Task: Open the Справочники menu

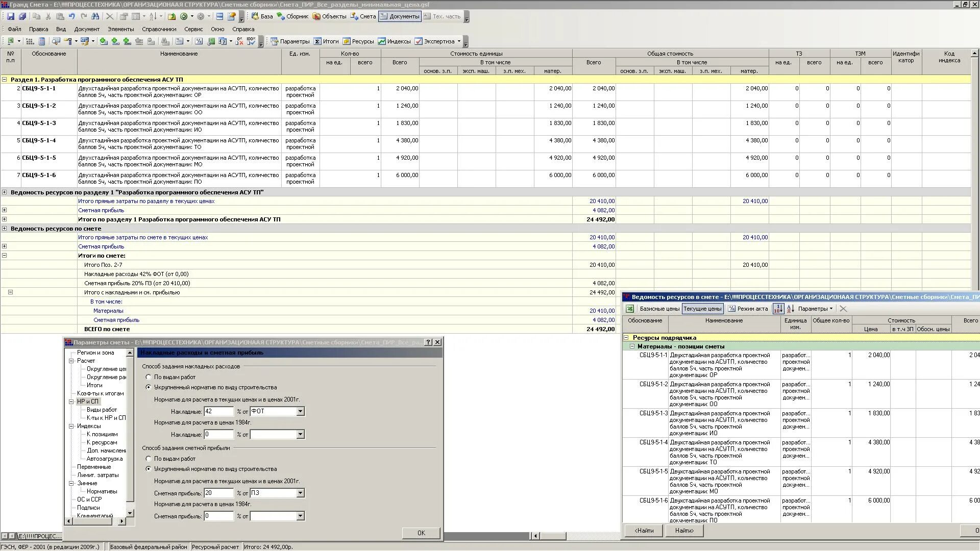Action: (159, 29)
